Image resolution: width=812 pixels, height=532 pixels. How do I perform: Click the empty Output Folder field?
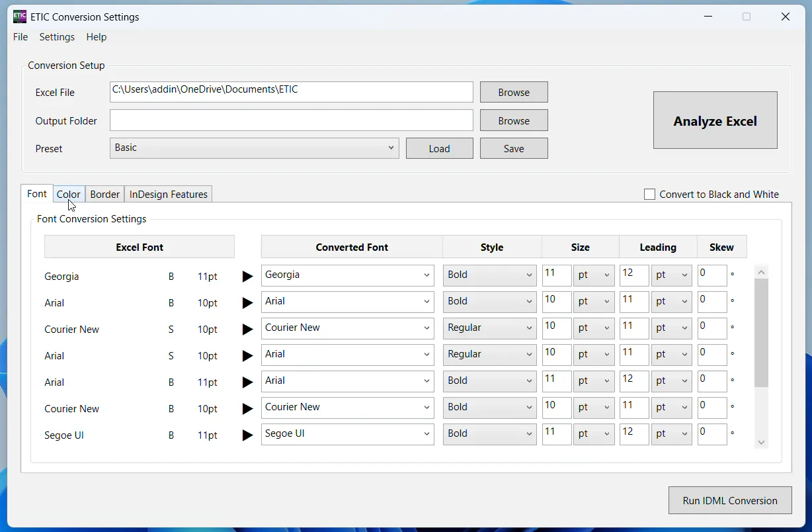click(x=292, y=120)
